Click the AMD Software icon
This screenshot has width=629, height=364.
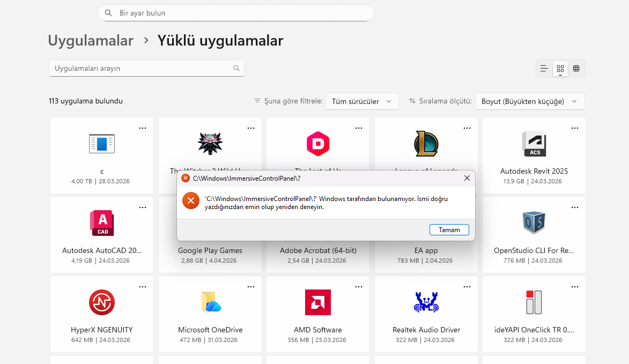318,302
